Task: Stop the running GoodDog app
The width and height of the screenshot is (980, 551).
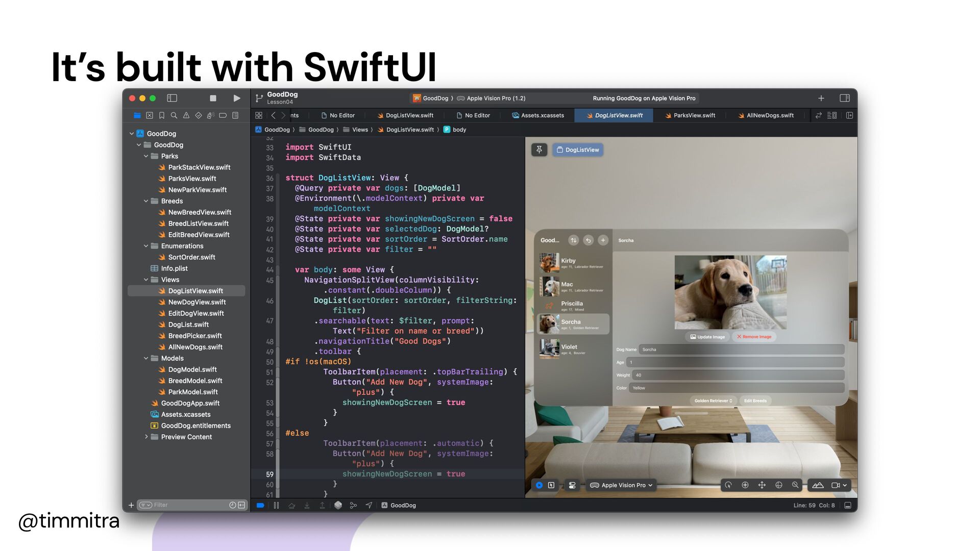Action: (x=213, y=98)
